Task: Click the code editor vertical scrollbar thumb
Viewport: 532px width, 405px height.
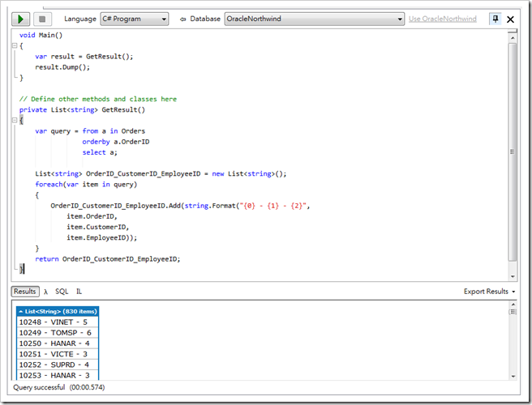Action: click(513, 151)
